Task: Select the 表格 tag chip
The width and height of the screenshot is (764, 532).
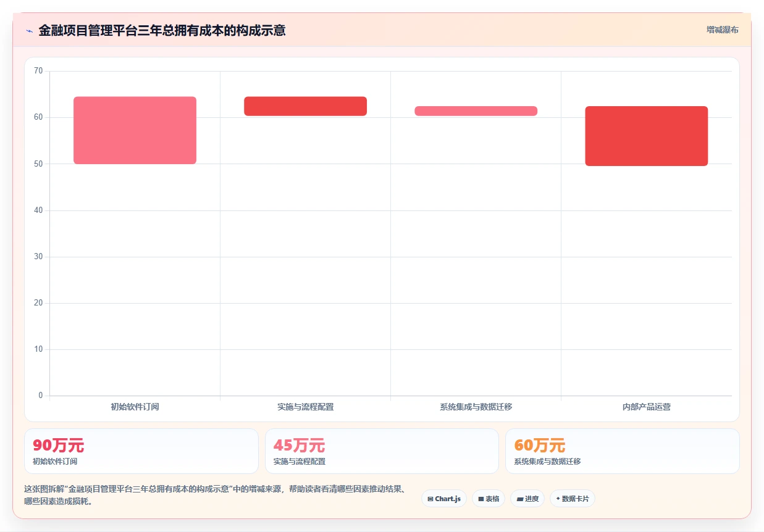Action: (x=489, y=499)
